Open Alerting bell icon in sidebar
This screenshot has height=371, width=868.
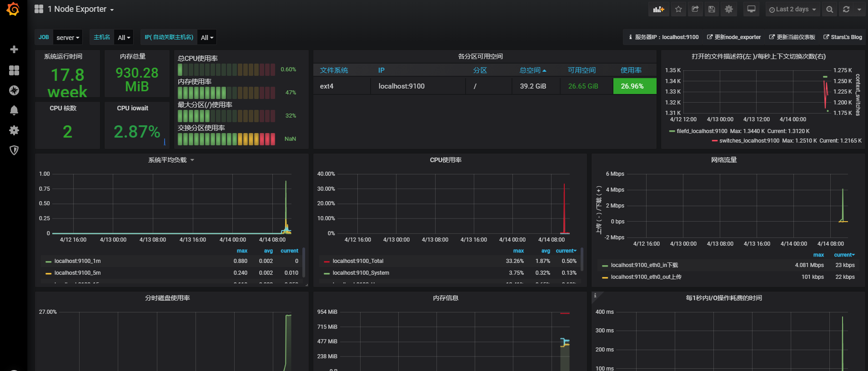click(14, 110)
